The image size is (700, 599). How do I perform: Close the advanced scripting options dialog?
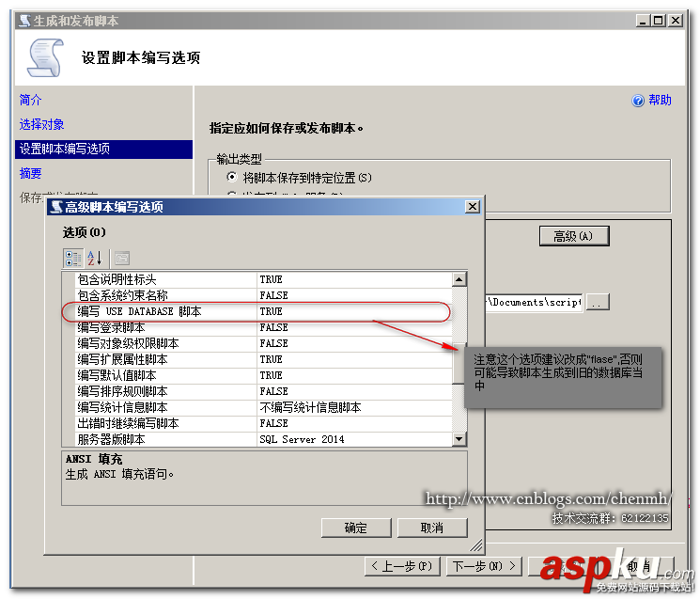[473, 206]
